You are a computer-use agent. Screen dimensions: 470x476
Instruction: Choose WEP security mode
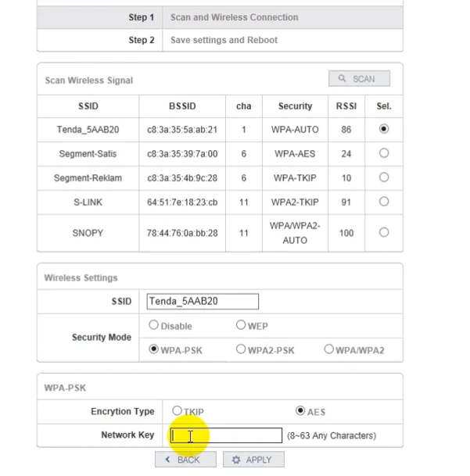tap(241, 325)
